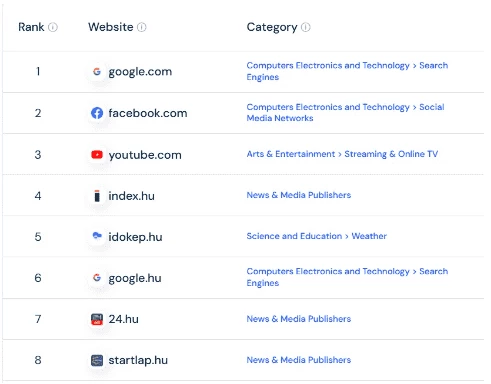Open Arts & Entertainment Streaming category link
This screenshot has width=491, height=384.
pyautogui.click(x=342, y=154)
